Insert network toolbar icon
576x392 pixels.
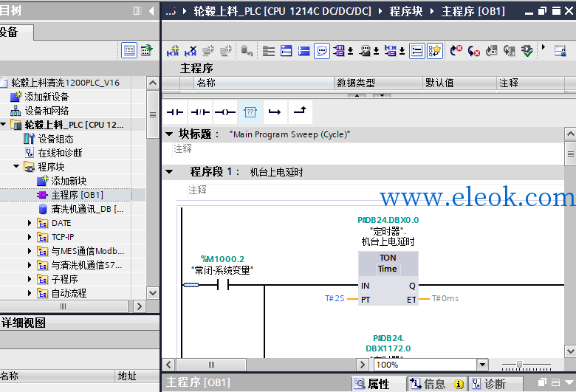pyautogui.click(x=173, y=51)
